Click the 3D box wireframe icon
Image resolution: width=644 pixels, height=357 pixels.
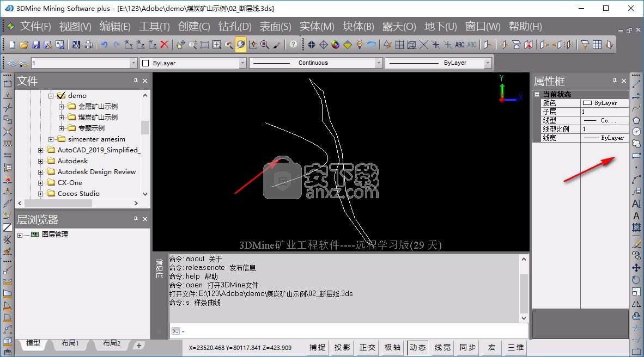pyautogui.click(x=411, y=45)
